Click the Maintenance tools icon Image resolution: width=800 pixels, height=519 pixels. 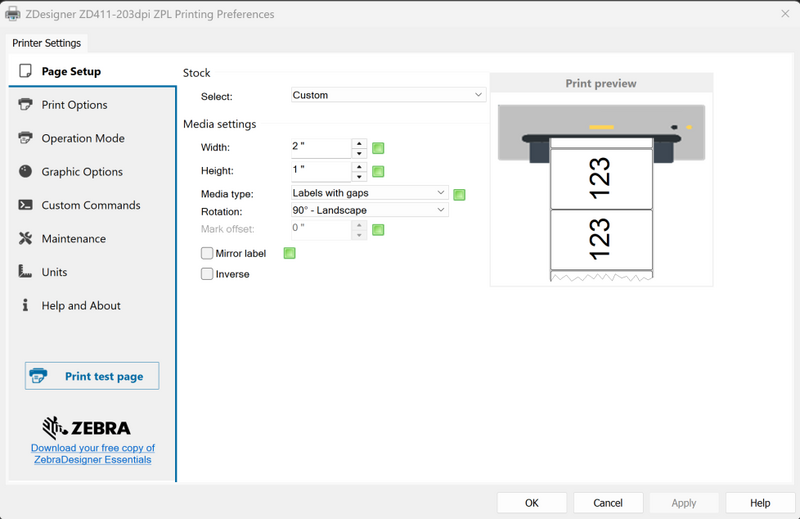pos(25,238)
